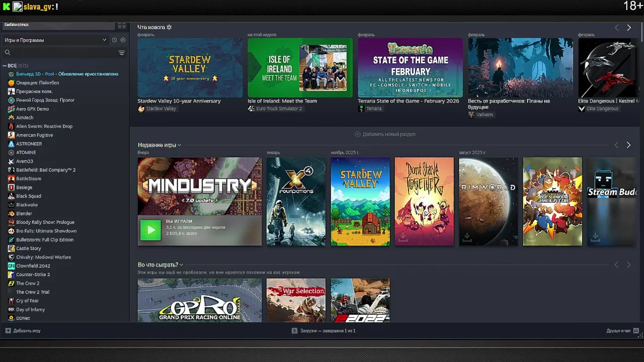Go to the previous What's New items
The image size is (644, 362).
[x=617, y=28]
